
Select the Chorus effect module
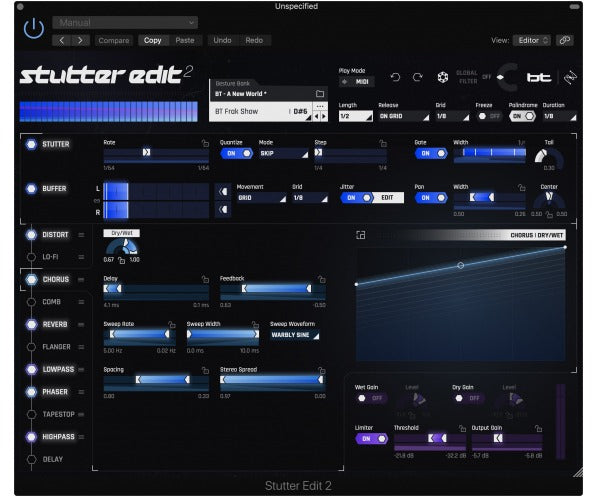click(56, 280)
